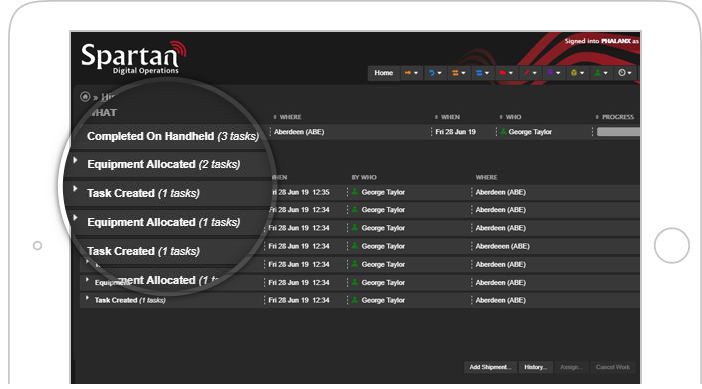Click 'Signed into PHALANX as' text
This screenshot has height=389, width=702.
click(x=602, y=41)
